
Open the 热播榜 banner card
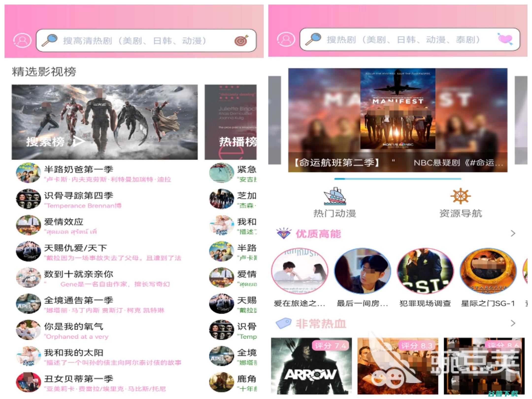(x=231, y=122)
